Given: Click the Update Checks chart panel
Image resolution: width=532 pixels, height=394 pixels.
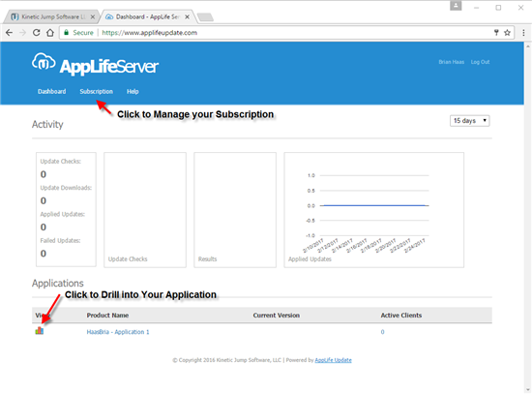Looking at the screenshot, I should tap(145, 210).
